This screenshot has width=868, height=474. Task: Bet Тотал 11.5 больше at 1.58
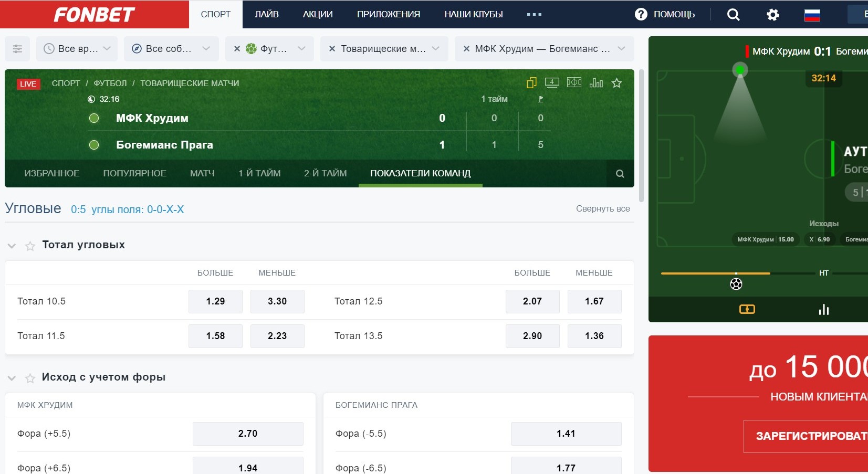(215, 336)
